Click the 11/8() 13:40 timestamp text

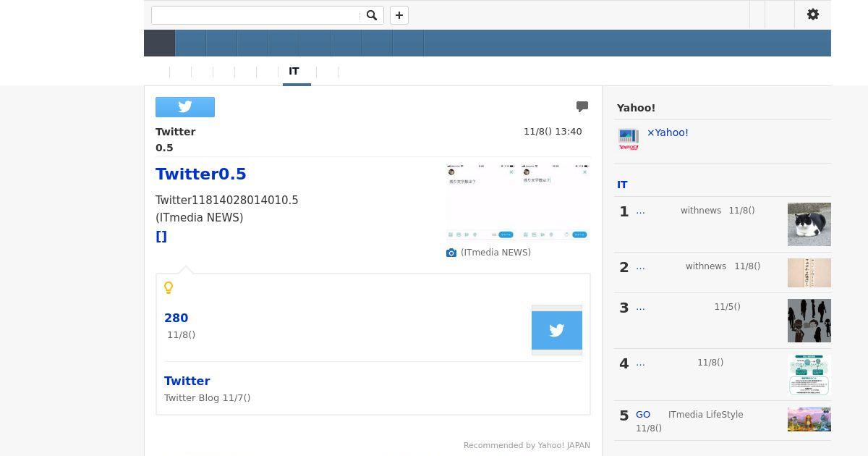(x=553, y=132)
